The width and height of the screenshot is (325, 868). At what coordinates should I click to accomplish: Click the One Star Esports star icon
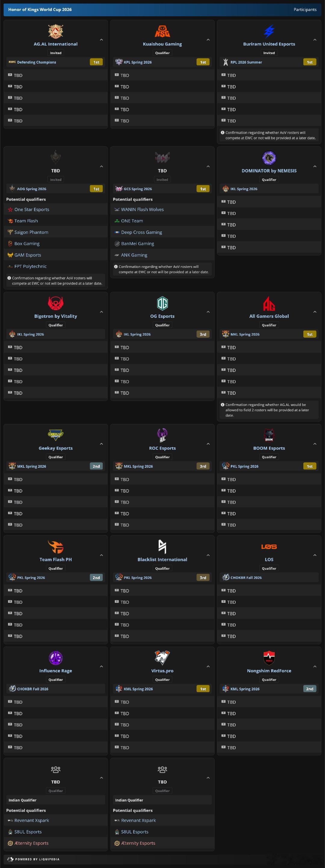tap(10, 210)
